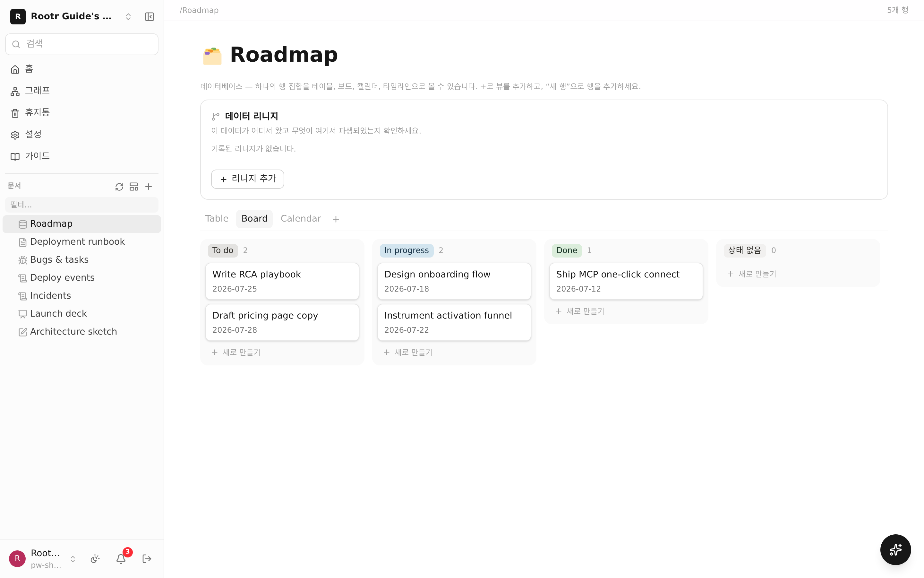Image resolution: width=924 pixels, height=578 pixels.
Task: Click the Roadmap page emoji icon
Action: pyautogui.click(x=212, y=56)
